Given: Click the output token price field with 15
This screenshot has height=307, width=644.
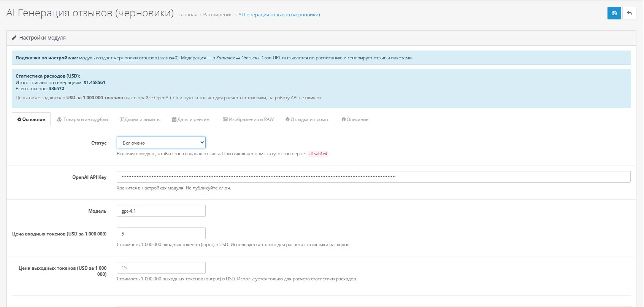Looking at the screenshot, I should (161, 267).
